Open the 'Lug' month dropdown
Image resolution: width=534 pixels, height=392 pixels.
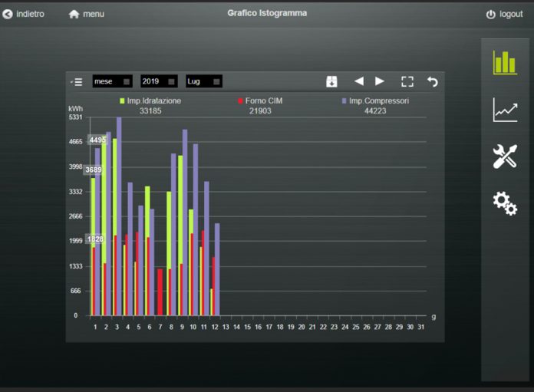tap(204, 81)
